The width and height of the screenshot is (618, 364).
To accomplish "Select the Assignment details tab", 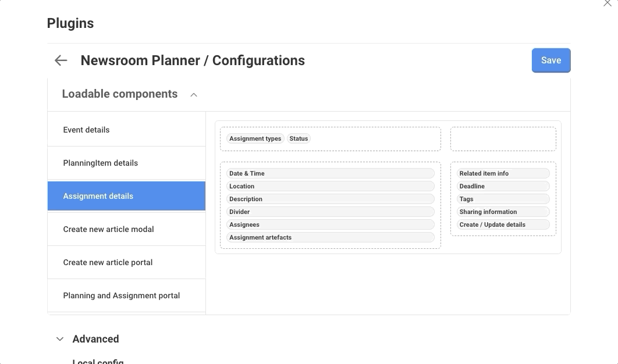I will tap(126, 196).
